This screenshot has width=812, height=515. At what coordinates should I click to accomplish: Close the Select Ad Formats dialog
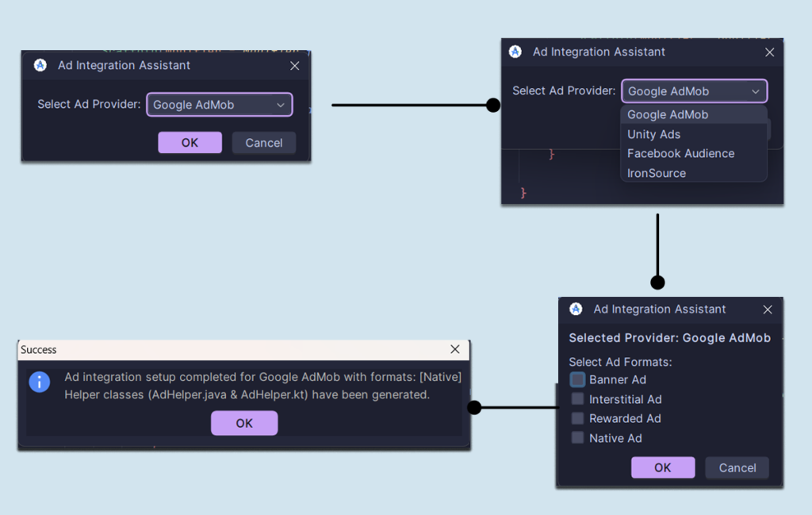(x=767, y=309)
